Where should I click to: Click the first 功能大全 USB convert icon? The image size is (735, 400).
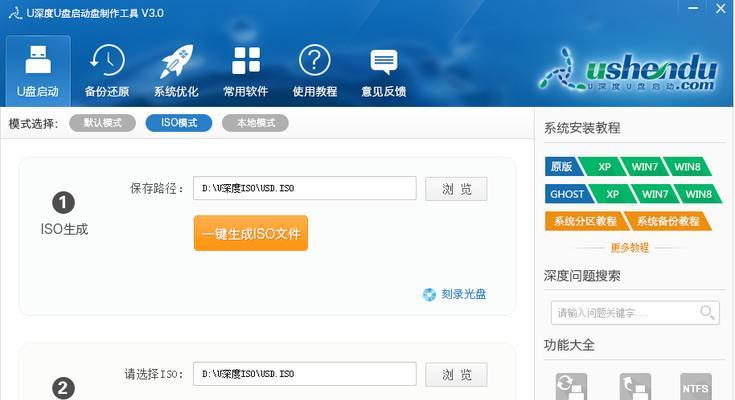[x=571, y=387]
